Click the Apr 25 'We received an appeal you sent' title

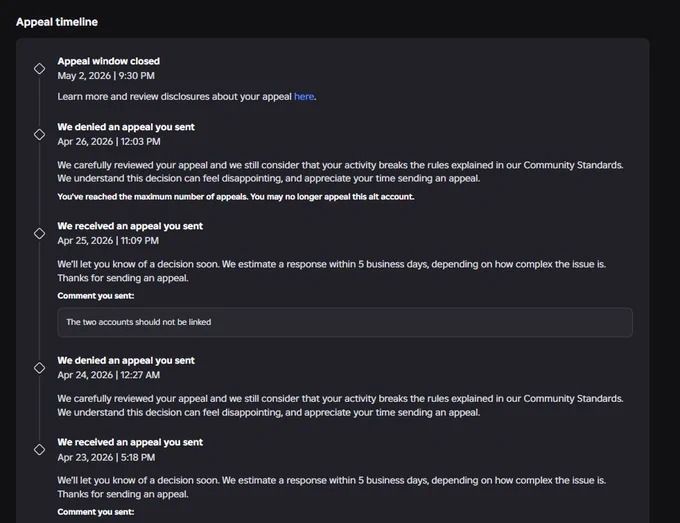coord(130,226)
